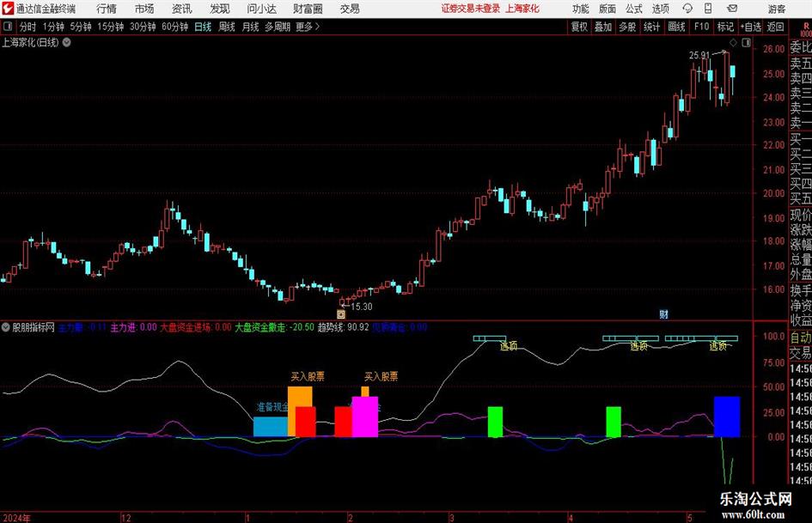Click the 15.30 low price label
The width and height of the screenshot is (812, 523).
(x=362, y=307)
